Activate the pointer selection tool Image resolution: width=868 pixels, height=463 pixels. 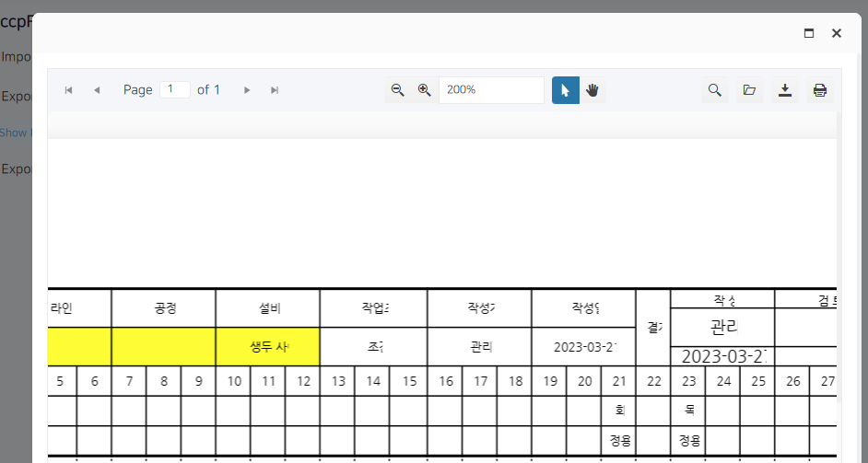565,90
